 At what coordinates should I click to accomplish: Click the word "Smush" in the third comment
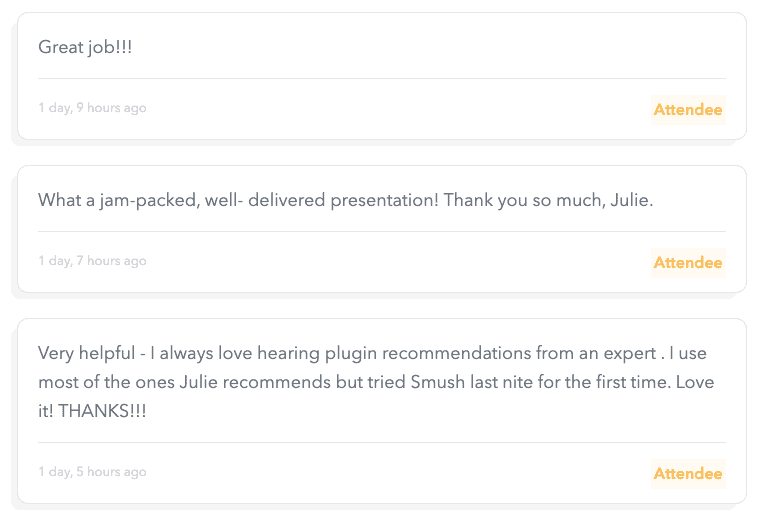click(434, 382)
